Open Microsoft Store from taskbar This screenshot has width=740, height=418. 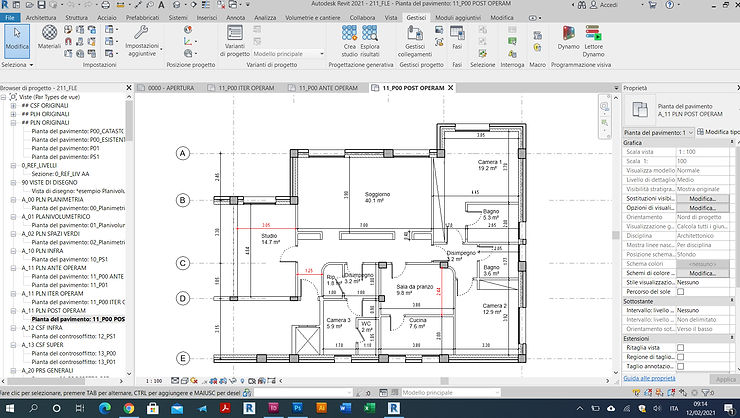(152, 408)
